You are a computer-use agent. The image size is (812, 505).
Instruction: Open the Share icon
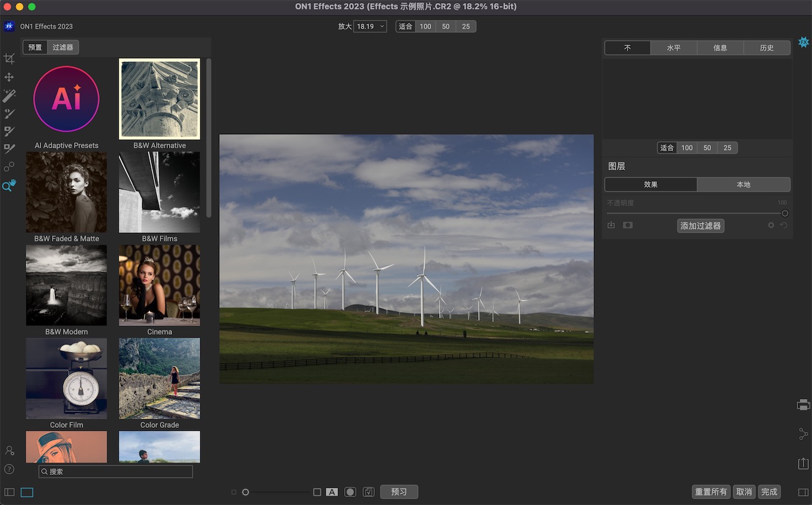coord(803,434)
